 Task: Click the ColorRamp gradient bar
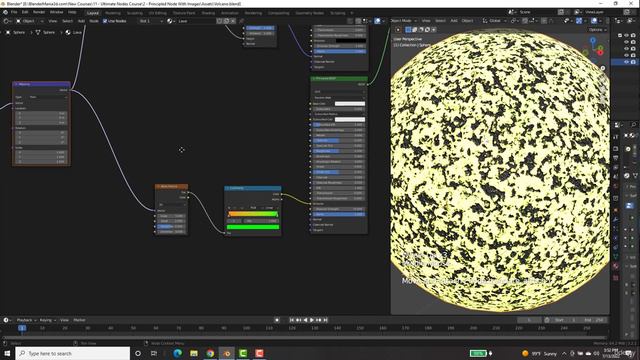(253, 213)
